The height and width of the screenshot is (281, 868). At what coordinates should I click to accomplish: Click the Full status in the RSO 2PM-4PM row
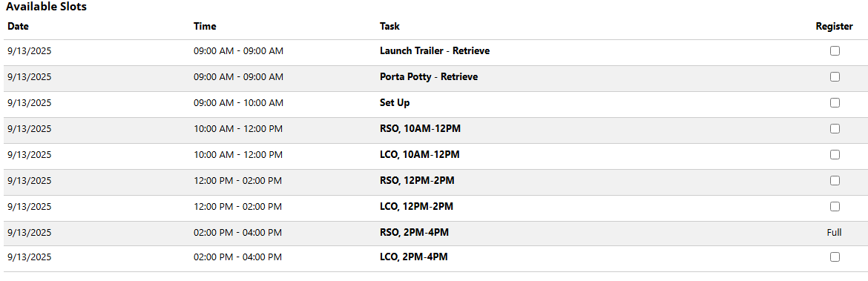click(x=834, y=232)
